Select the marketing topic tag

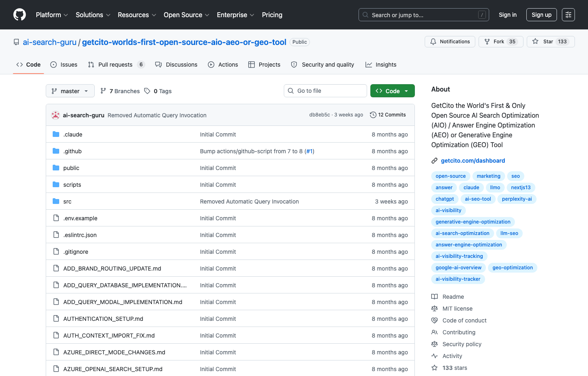pyautogui.click(x=488, y=176)
